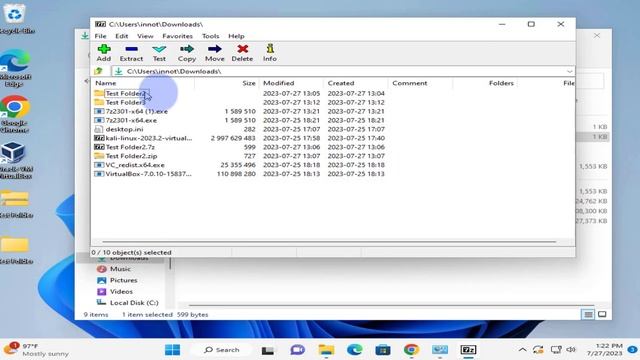Viewport: 640px width, 360px height.
Task: Open File Explorer from the taskbar
Action: point(326,350)
